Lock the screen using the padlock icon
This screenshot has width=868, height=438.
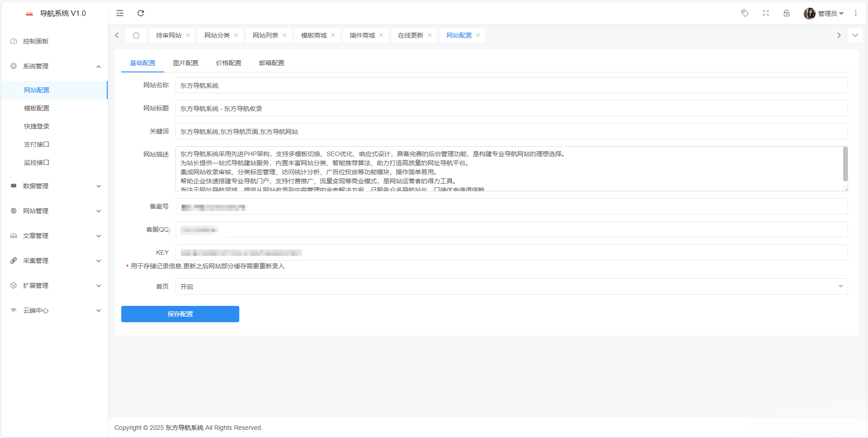[787, 13]
